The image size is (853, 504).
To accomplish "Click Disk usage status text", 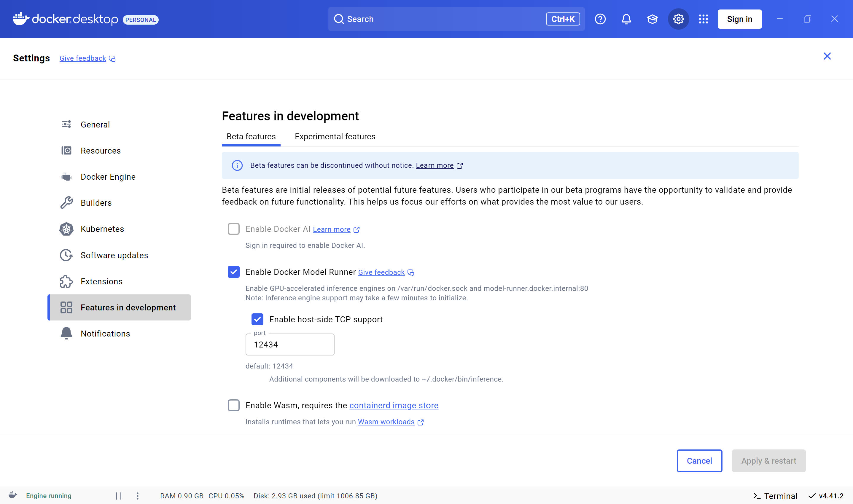I will 315,496.
